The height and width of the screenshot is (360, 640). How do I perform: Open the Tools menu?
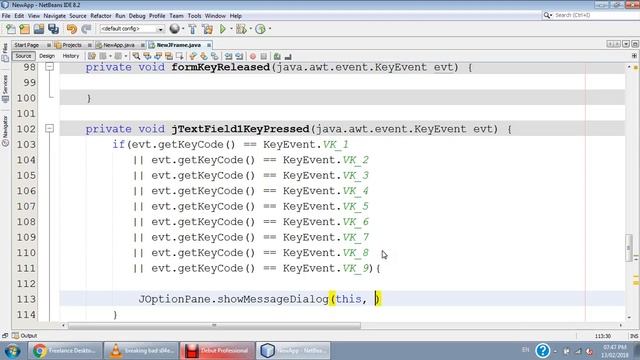click(194, 16)
